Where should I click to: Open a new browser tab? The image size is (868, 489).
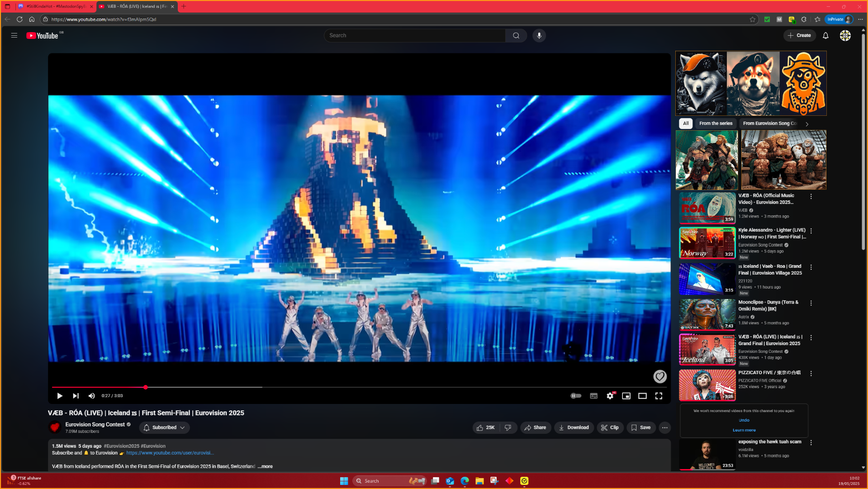click(184, 6)
